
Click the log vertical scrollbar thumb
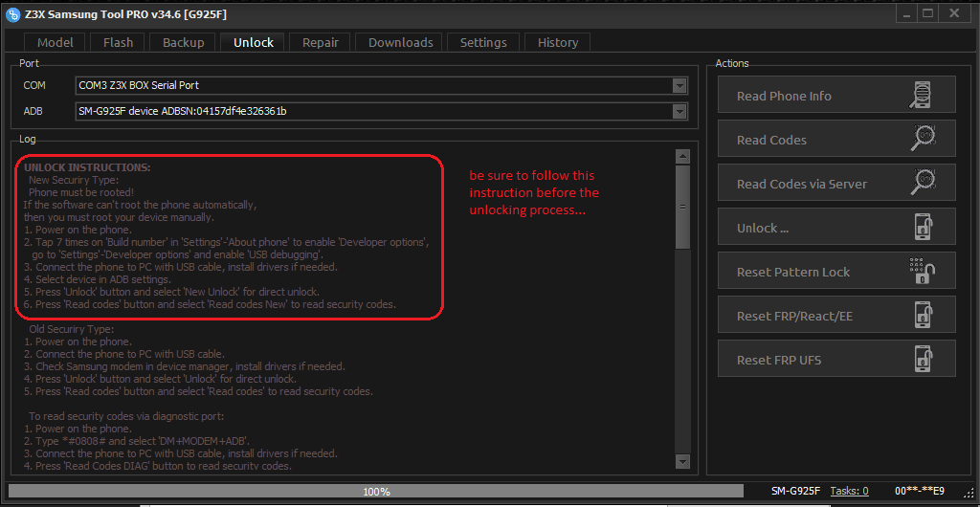pos(683,207)
